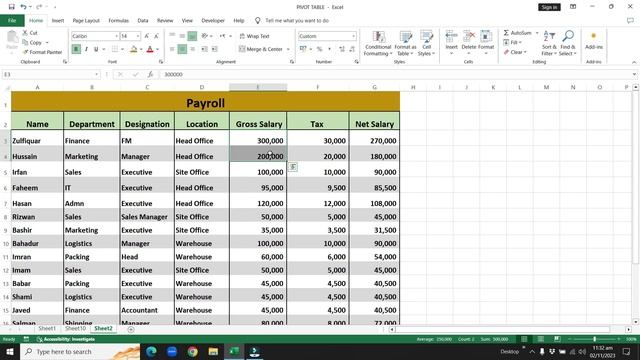This screenshot has width=640, height=360.
Task: Switch to Sheet10 tab
Action: coord(75,328)
